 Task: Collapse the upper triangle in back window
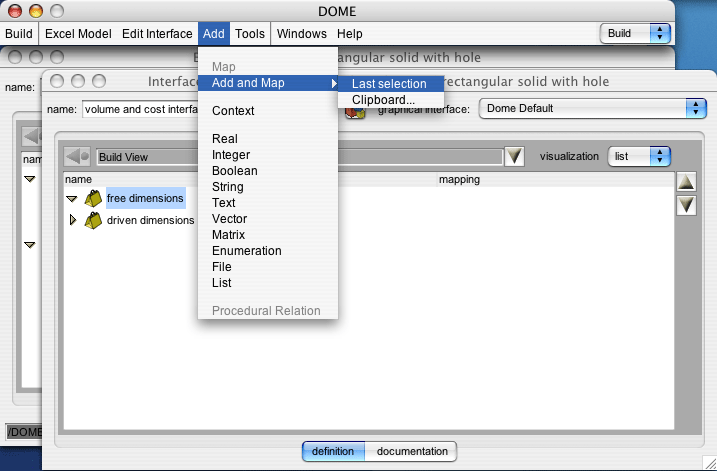coord(30,179)
